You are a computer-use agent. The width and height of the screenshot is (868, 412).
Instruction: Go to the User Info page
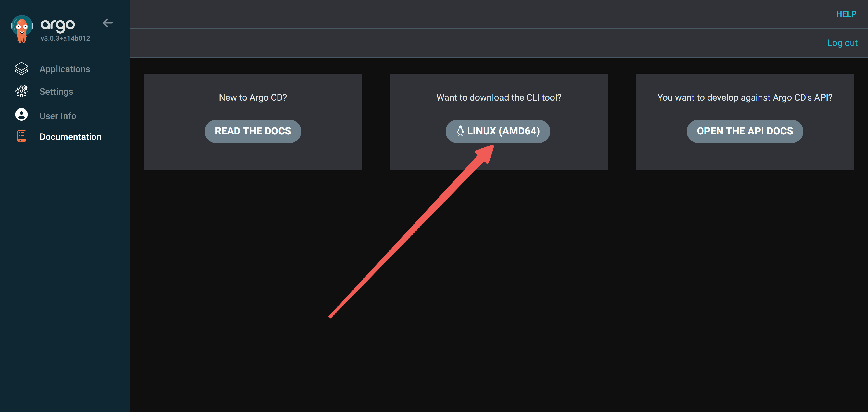point(58,116)
